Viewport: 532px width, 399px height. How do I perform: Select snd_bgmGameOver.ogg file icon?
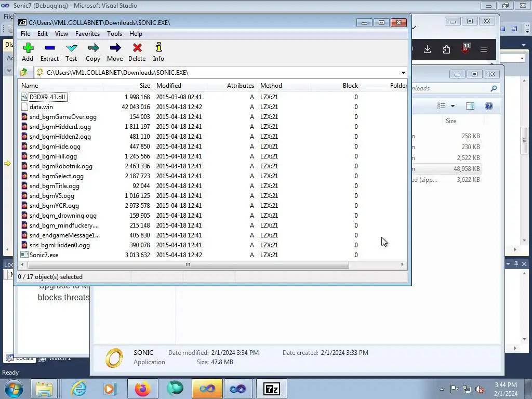coord(24,117)
